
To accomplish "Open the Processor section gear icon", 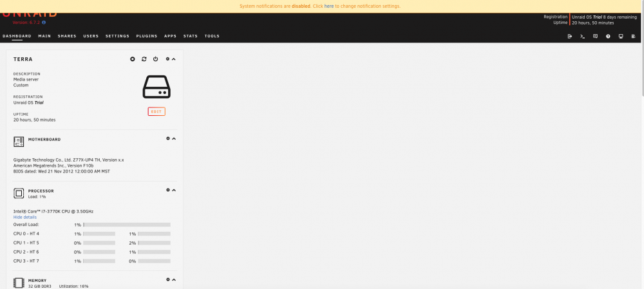I will [168, 190].
